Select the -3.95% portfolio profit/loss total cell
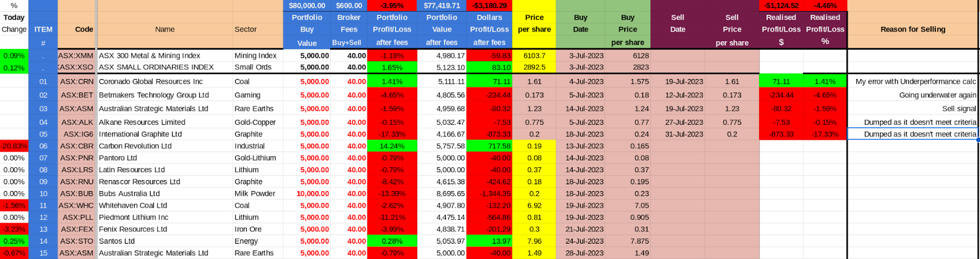Screen dimensions: 980x259 [x=392, y=6]
